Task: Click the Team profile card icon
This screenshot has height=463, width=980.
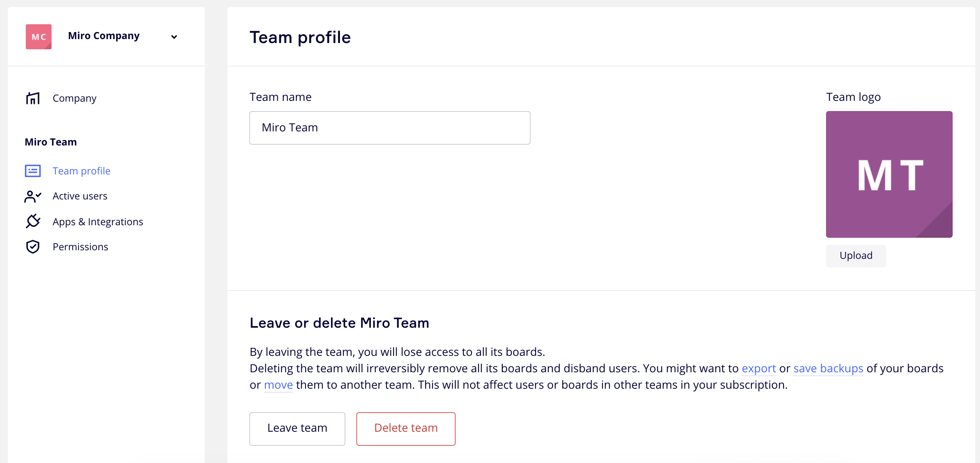Action: tap(33, 171)
